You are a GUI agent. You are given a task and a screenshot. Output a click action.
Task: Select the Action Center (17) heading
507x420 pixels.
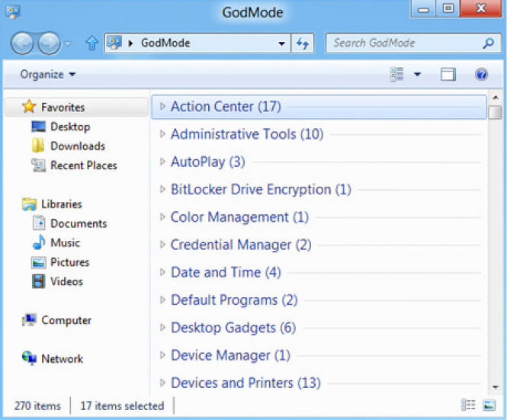point(226,107)
